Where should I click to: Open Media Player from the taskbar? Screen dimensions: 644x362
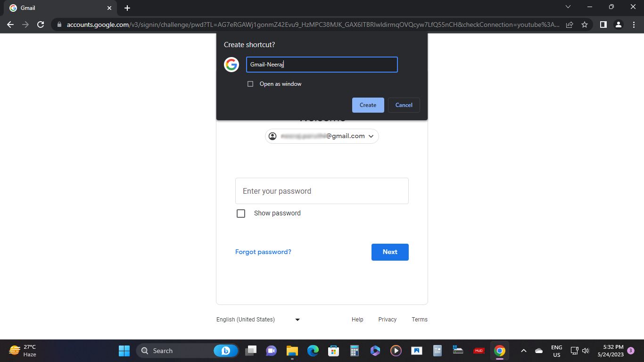[x=396, y=351]
